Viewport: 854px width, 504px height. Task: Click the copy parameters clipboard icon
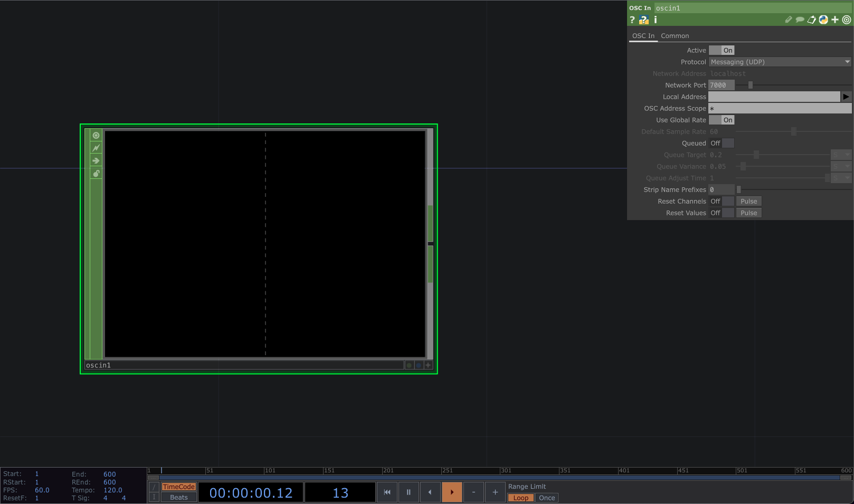tap(812, 20)
